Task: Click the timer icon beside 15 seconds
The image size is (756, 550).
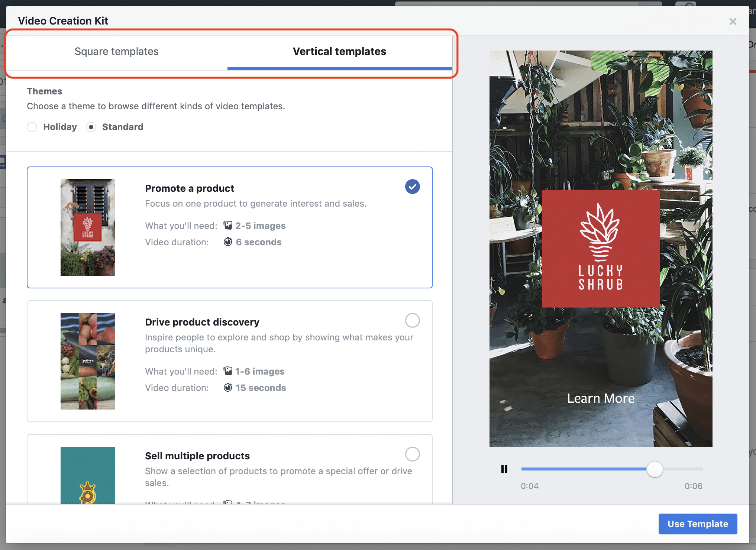Action: pos(228,388)
